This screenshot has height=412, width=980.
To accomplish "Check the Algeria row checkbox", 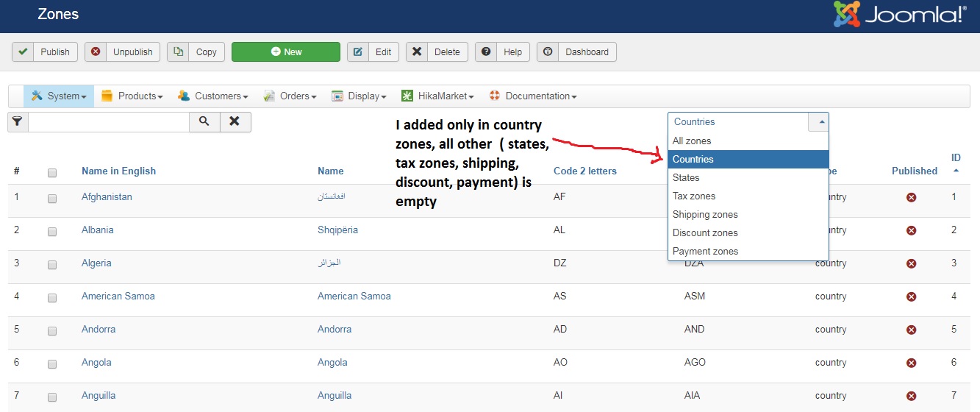I will pos(52,265).
